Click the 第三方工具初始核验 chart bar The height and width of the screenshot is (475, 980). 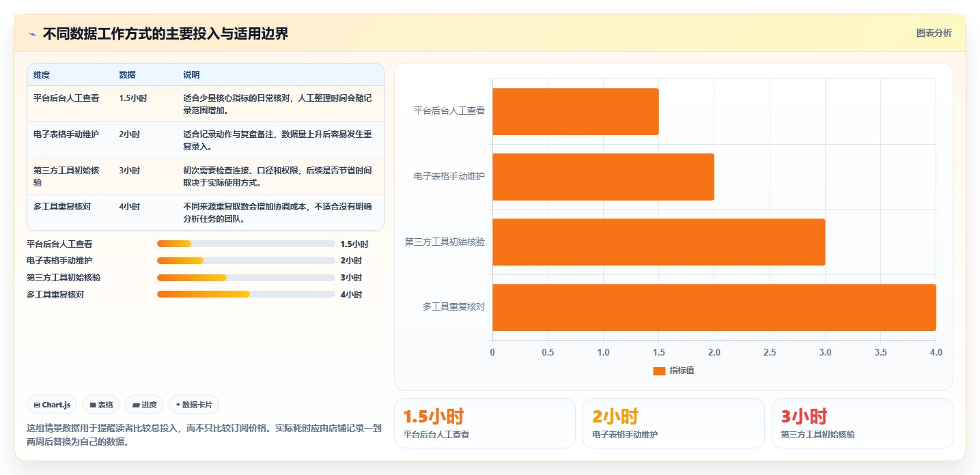coord(659,242)
